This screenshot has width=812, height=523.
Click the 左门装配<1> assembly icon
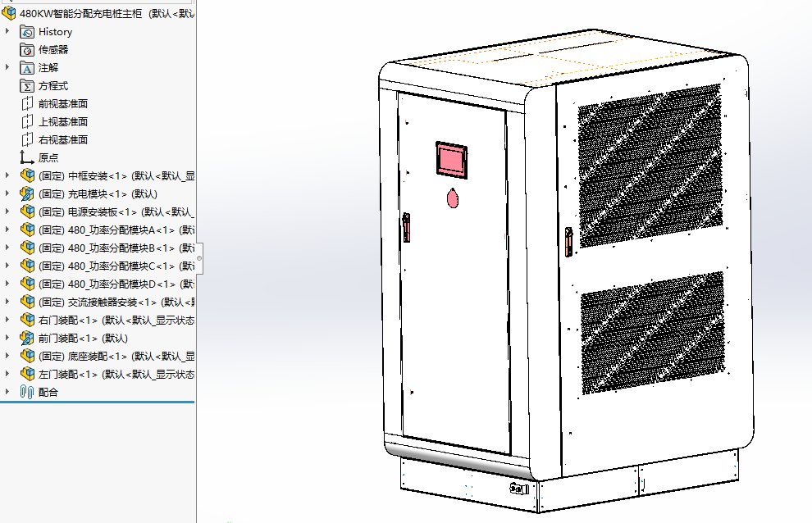tap(27, 374)
